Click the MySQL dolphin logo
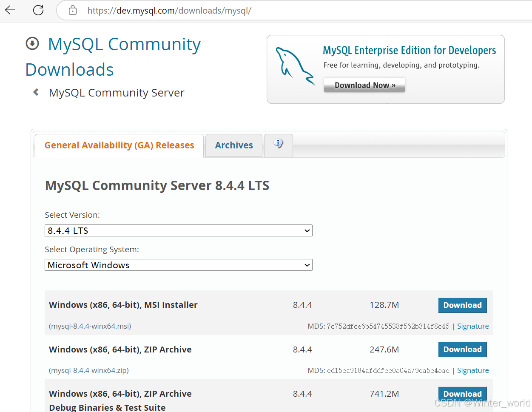The image size is (532, 412). coord(295,65)
